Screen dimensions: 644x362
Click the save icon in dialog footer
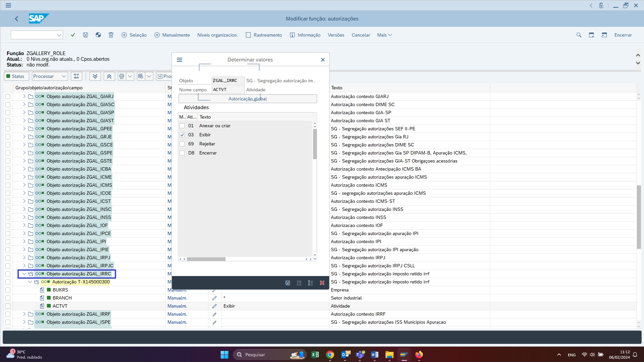coord(288,283)
